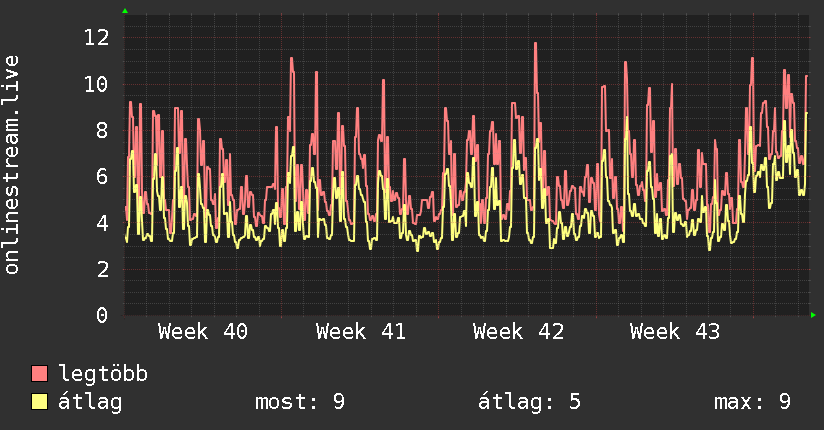Screen dimensions: 824x430
Task: Click the y-axis value 8
Action: (102, 130)
